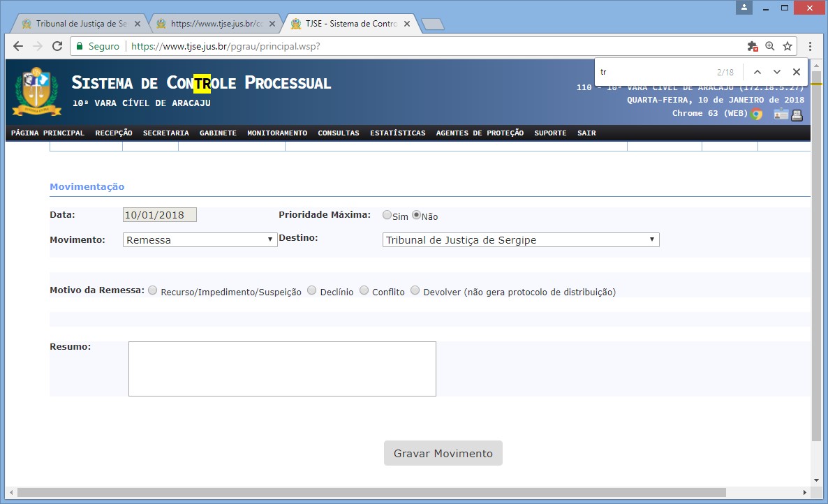Click the blocked plugin puzzle icon
The image size is (828, 504).
[x=752, y=46]
